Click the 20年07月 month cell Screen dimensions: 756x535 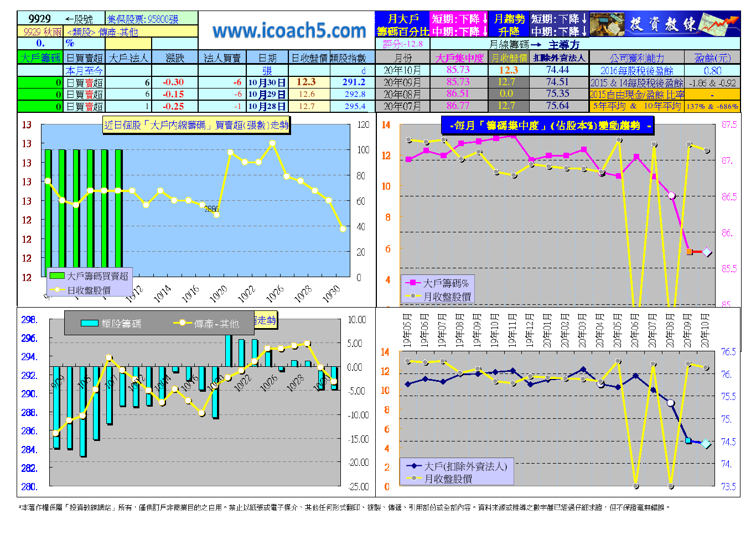click(402, 106)
